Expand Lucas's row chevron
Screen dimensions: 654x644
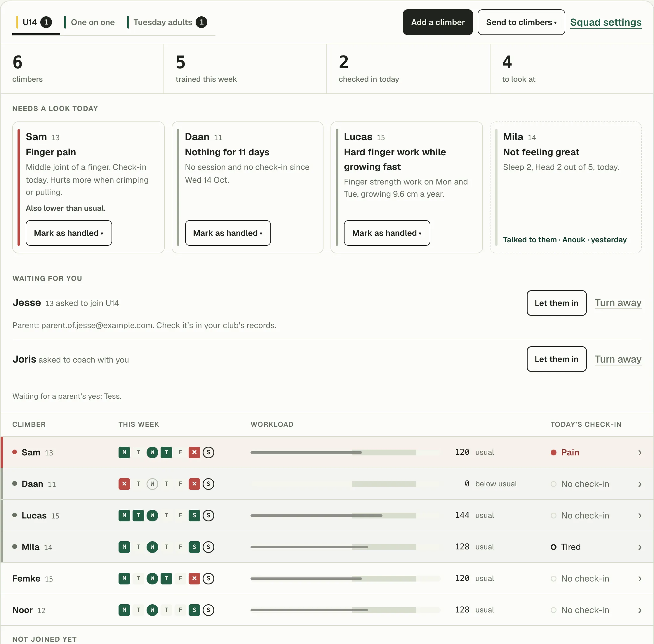pos(639,516)
